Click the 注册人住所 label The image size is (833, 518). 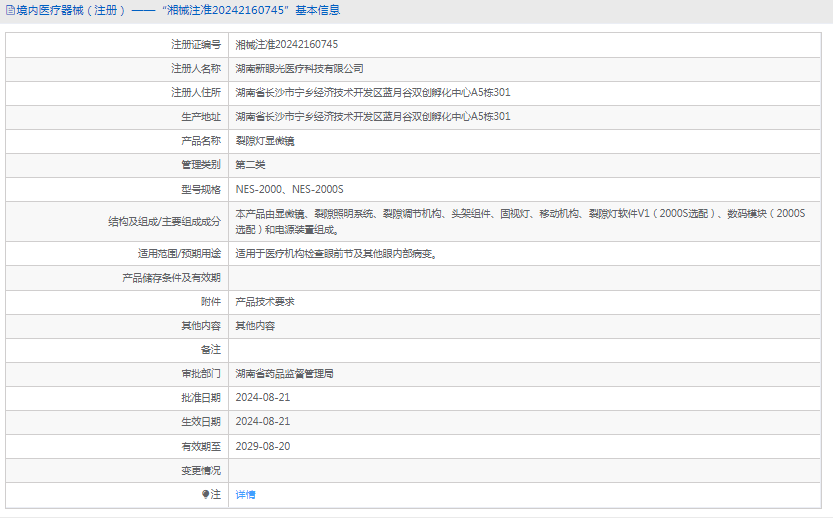click(196, 92)
